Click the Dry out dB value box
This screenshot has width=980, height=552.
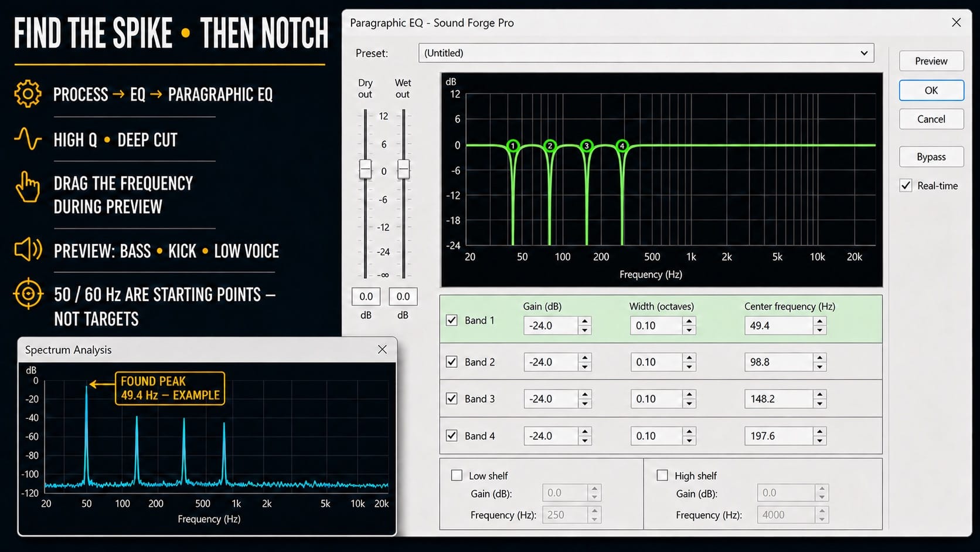366,296
